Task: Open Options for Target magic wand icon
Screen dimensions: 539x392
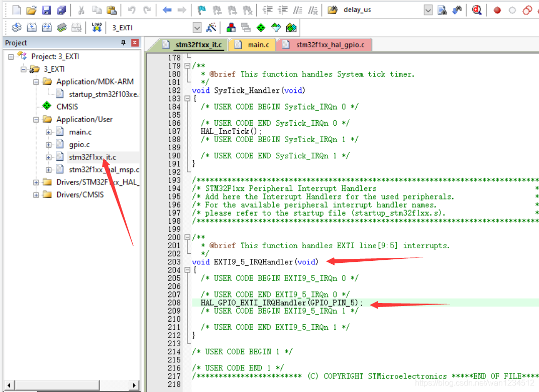Action: (x=211, y=28)
